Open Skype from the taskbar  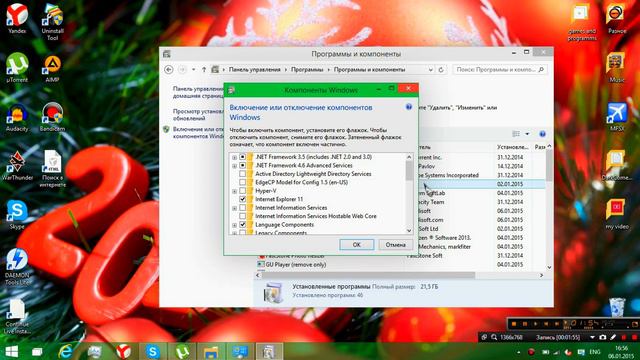[x=153, y=351]
